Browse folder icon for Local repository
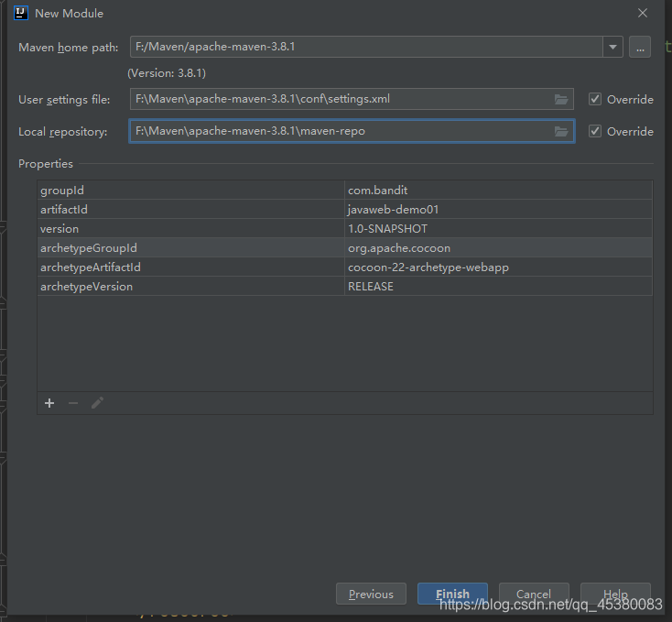Image resolution: width=672 pixels, height=622 pixels. tap(561, 131)
